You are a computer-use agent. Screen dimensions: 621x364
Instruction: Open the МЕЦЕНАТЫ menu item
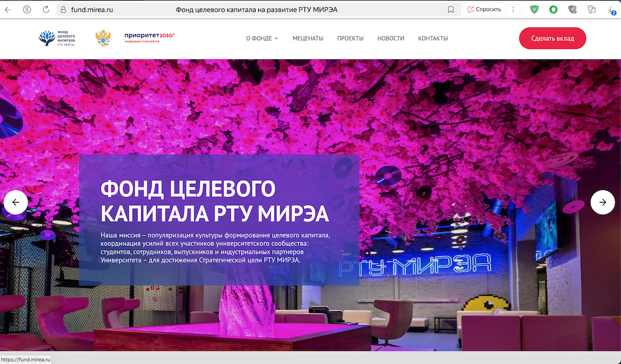tap(307, 38)
